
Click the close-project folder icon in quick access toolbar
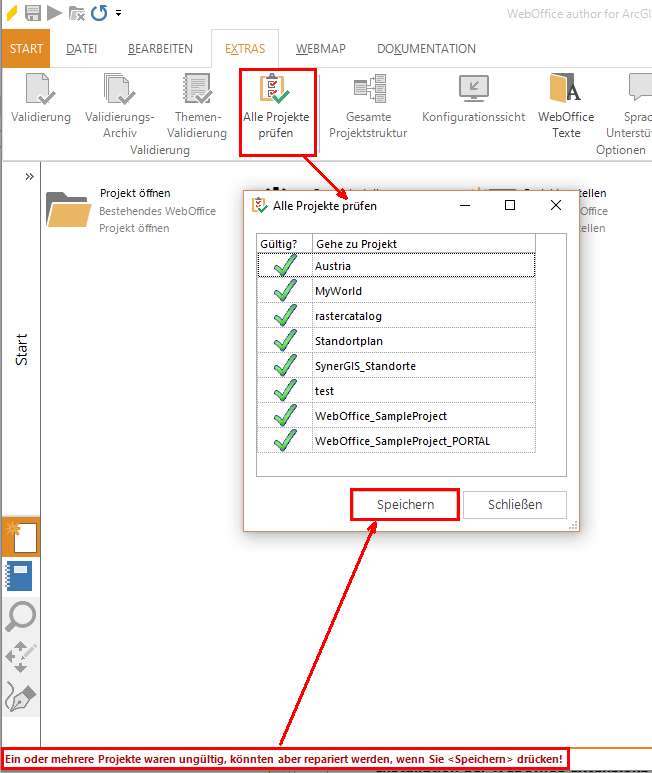click(x=76, y=13)
